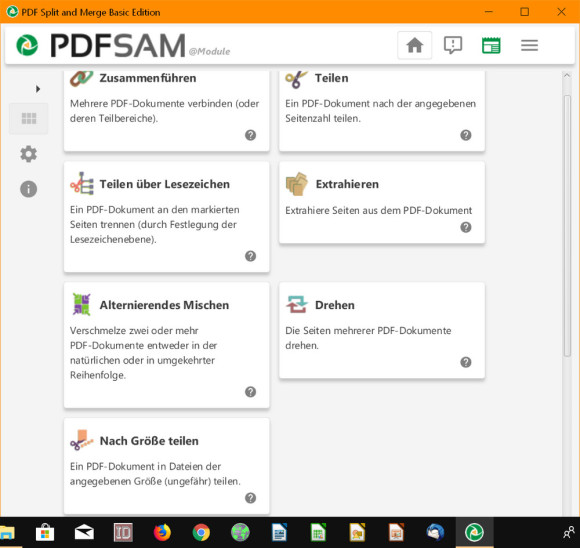Screen dimensions: 580x548
Task: Open settings gear in sidebar
Action: pos(28,154)
